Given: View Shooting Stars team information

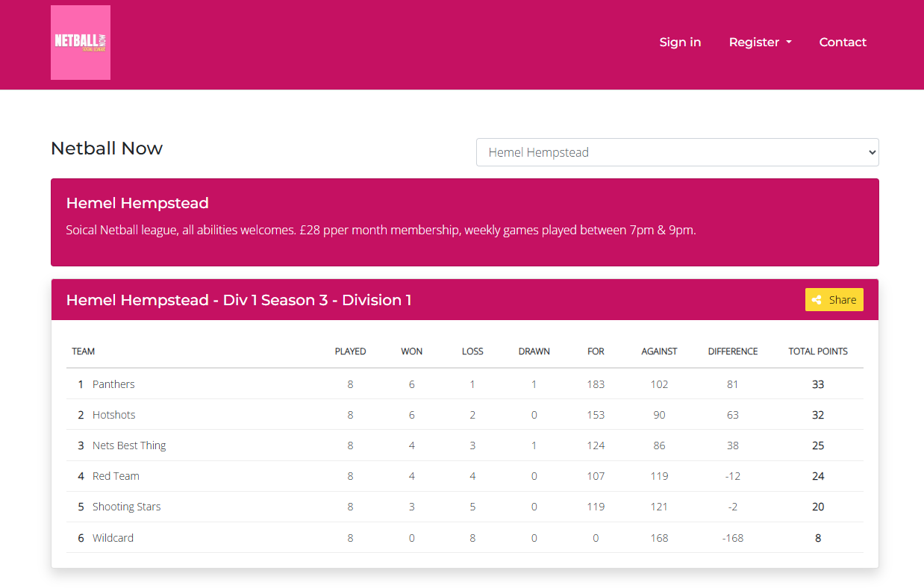Looking at the screenshot, I should coord(126,506).
